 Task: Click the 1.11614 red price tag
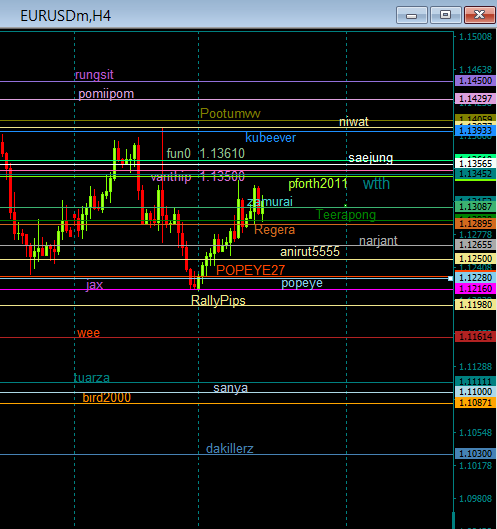pyautogui.click(x=475, y=336)
